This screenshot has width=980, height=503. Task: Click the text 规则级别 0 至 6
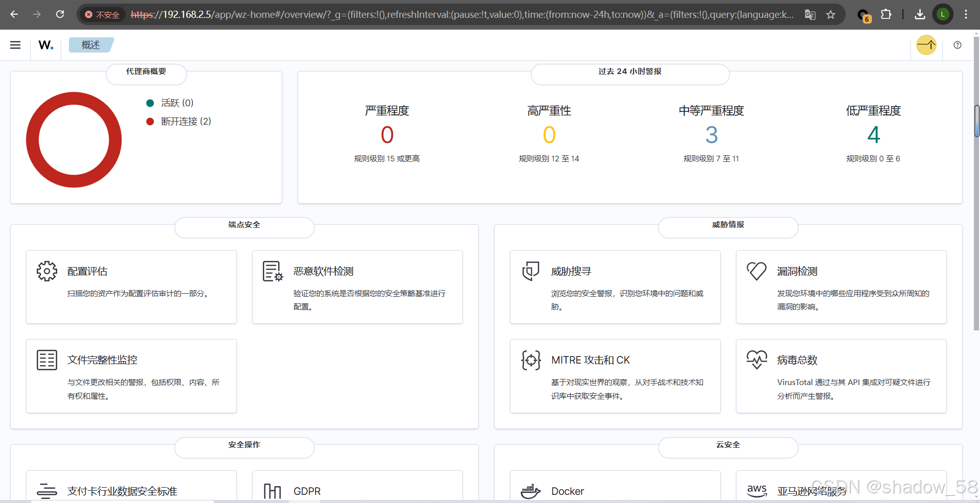[x=873, y=159]
